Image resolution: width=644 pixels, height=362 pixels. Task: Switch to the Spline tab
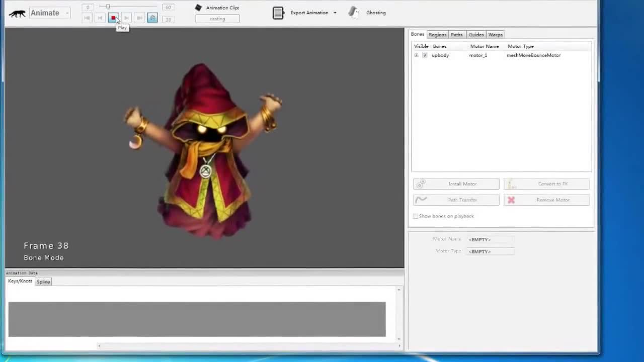pos(43,282)
